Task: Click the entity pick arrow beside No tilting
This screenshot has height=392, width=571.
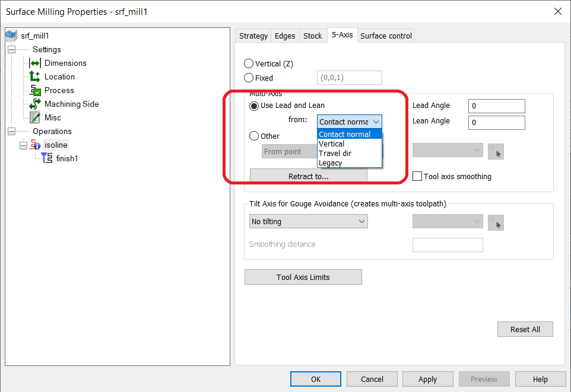Action: (496, 222)
